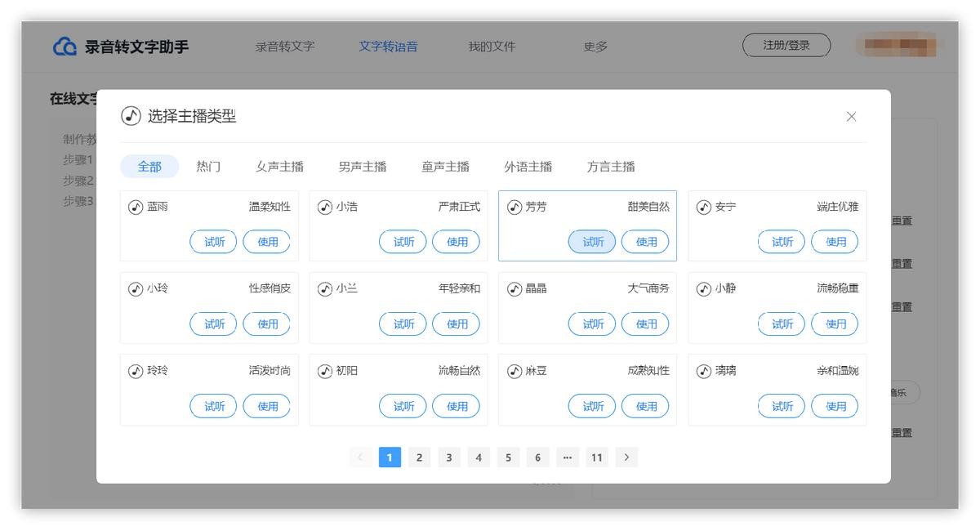Click the music note icon beside 晶晶
The image size is (980, 531).
tap(514, 289)
